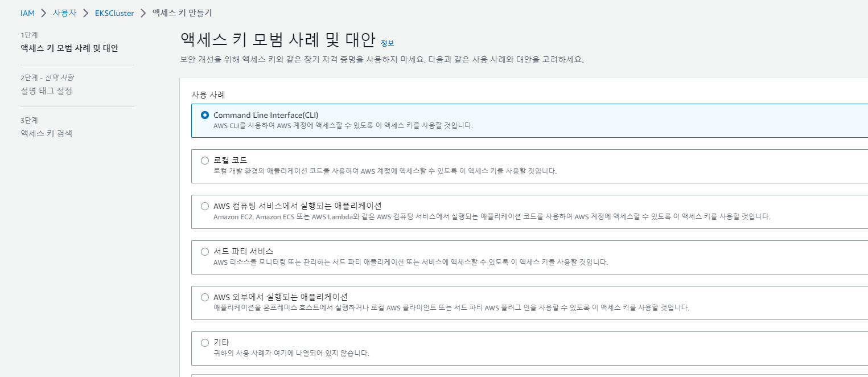Select AWS 컴퓨팅 서비스에서 실행되는 애플리케이션 option
The image size is (868, 377).
(205, 206)
